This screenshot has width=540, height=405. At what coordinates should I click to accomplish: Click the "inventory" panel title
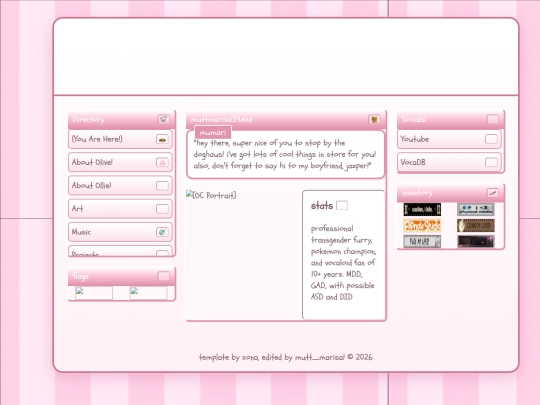pos(417,193)
